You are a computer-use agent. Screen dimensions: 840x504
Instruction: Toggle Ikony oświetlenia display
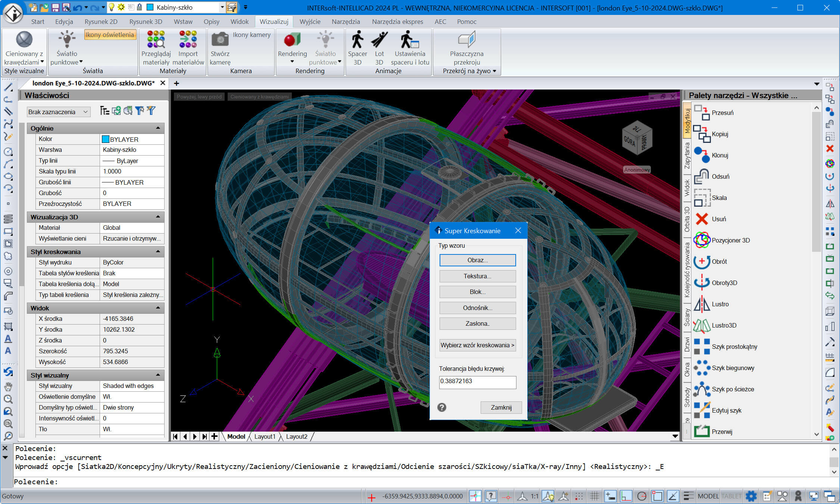[110, 35]
